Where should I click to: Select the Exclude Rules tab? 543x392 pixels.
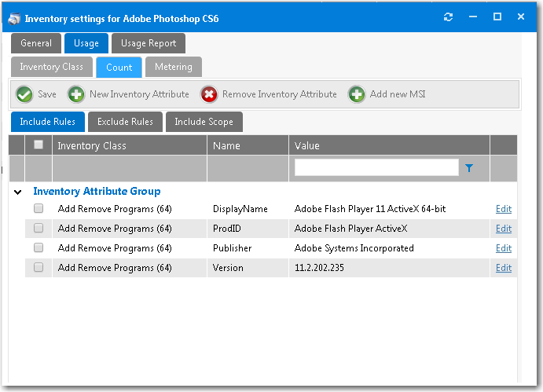125,122
